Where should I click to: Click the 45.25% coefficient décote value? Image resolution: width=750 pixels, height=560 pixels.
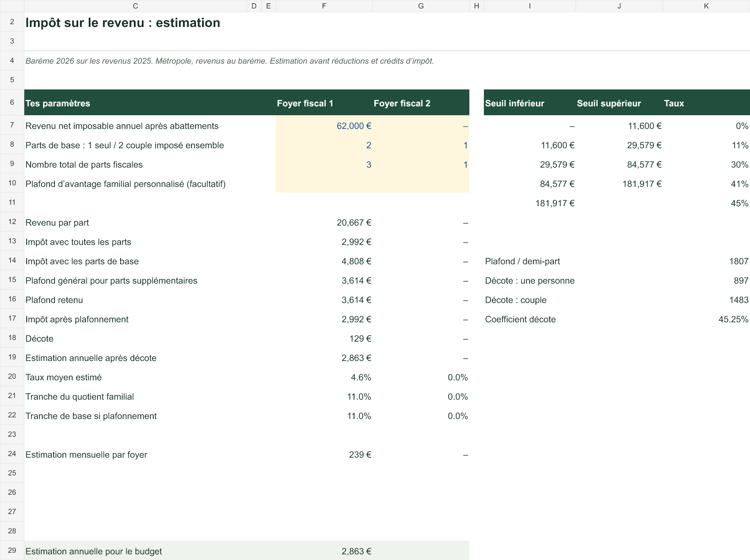tap(733, 319)
